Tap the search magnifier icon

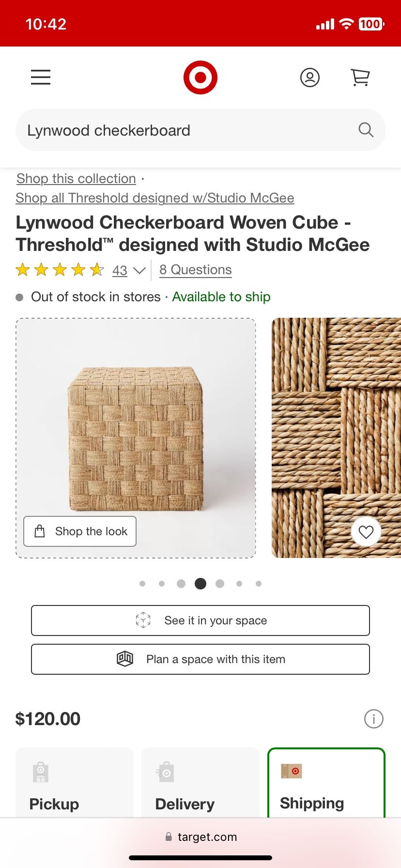pyautogui.click(x=366, y=130)
